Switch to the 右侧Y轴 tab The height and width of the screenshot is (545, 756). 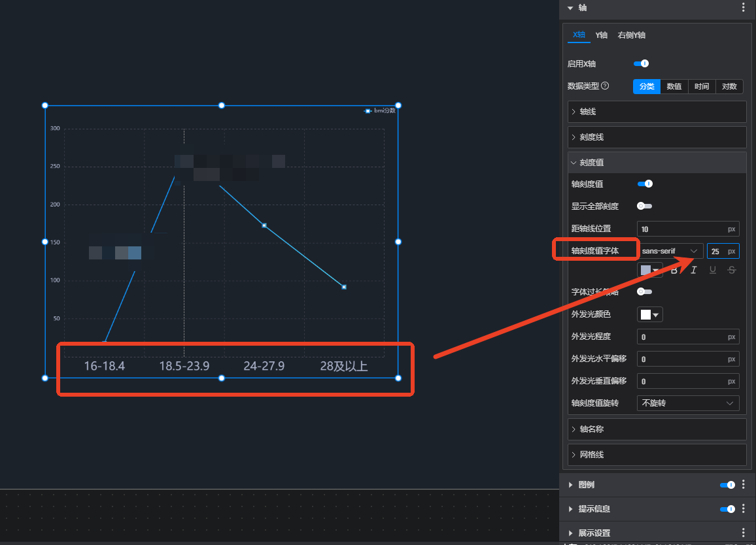631,35
